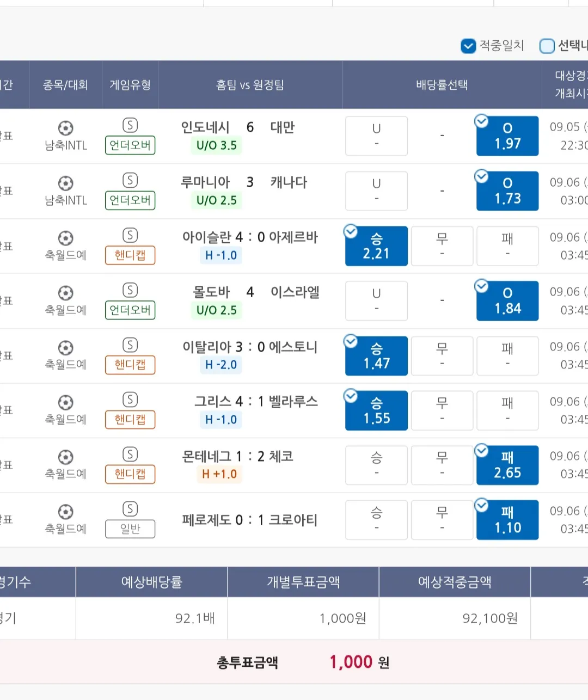Click soccer ball icon in 몬테네그 row
The width and height of the screenshot is (588, 700).
click(x=65, y=457)
